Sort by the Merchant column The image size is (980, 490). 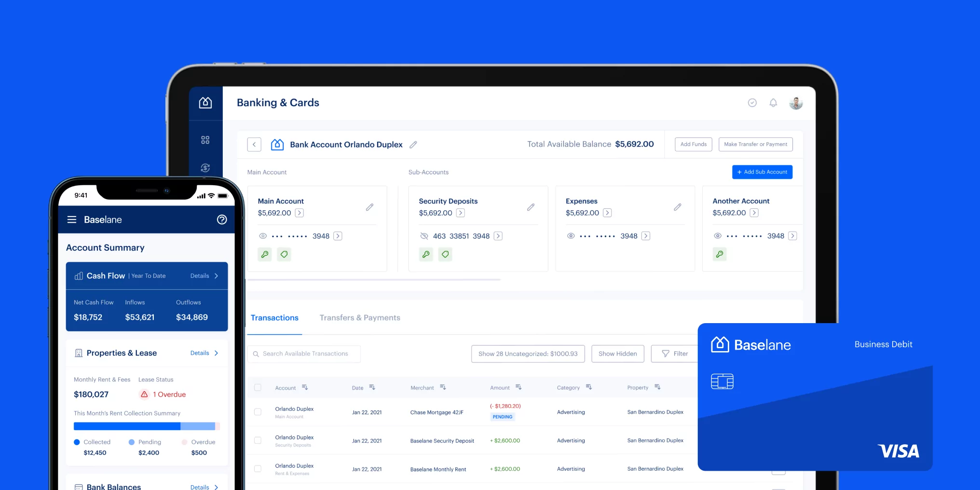(x=443, y=387)
